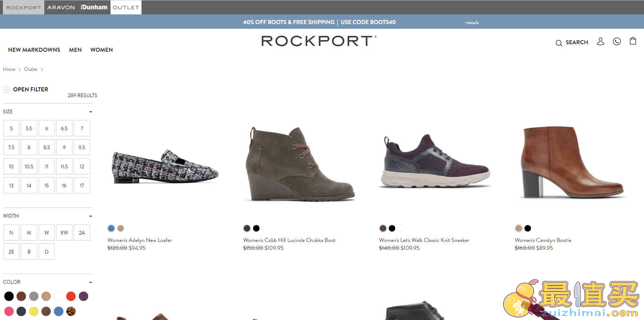Click the phone contact icon
The height and width of the screenshot is (320, 644).
[x=617, y=41]
